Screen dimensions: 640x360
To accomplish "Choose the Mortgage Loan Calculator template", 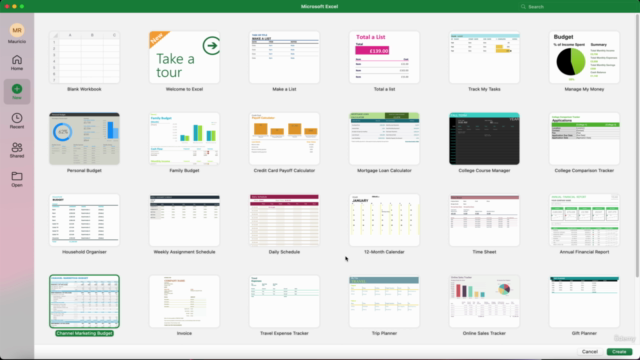I will point(384,139).
